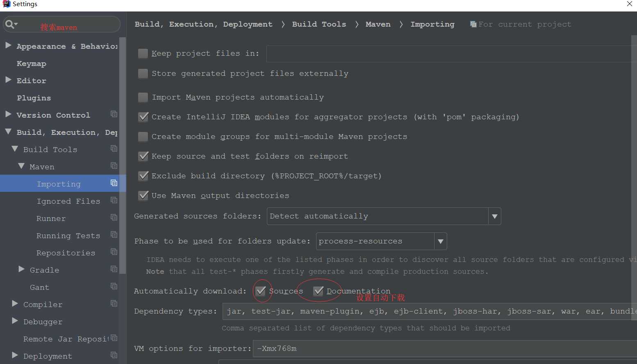Image resolution: width=637 pixels, height=364 pixels.
Task: Expand the Deployment tree node
Action: pyautogui.click(x=15, y=355)
